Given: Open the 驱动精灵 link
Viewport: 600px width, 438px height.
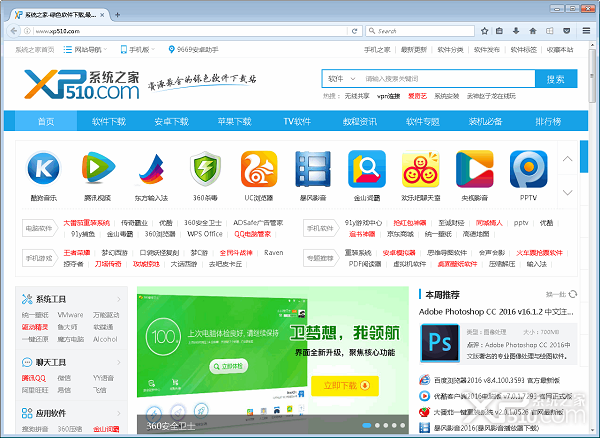Looking at the screenshot, I should pyautogui.click(x=35, y=327).
